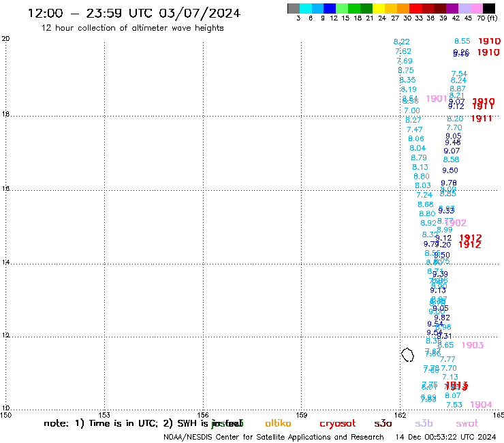Click the pink time label '1904'

point(481,405)
